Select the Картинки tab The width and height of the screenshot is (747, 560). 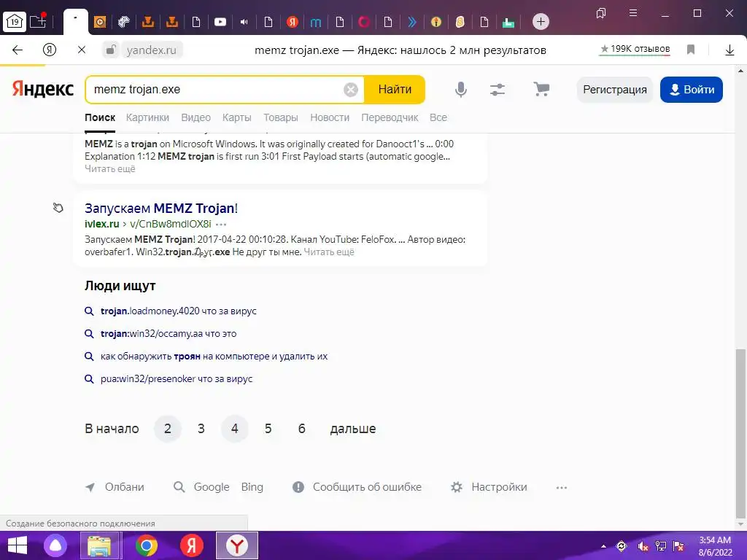tap(147, 117)
